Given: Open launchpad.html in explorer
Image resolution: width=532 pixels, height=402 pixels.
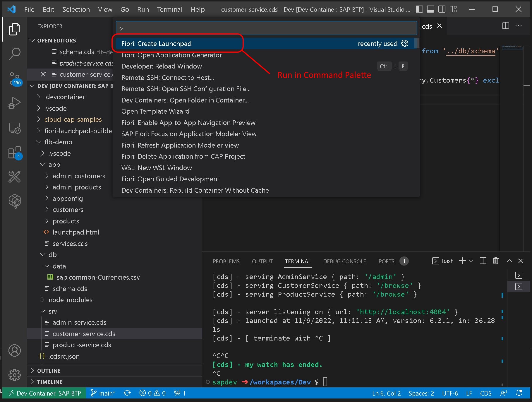Looking at the screenshot, I should (x=76, y=232).
